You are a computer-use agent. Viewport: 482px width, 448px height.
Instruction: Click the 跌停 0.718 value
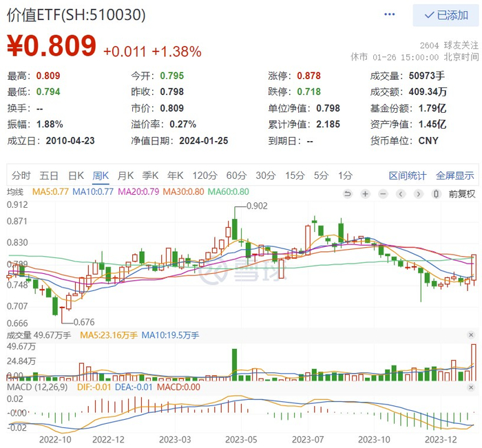(308, 92)
